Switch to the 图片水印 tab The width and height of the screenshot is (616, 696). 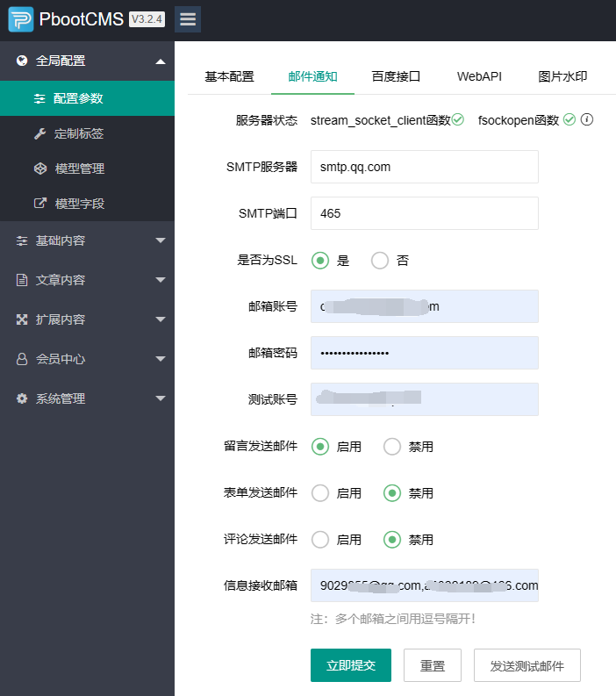coord(562,76)
